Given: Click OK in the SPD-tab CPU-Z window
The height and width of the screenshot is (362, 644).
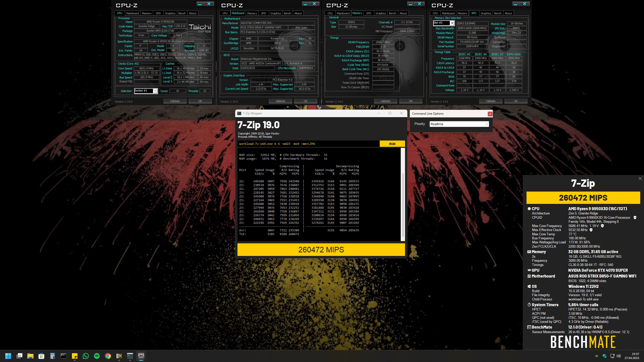Looking at the screenshot, I should (x=516, y=101).
